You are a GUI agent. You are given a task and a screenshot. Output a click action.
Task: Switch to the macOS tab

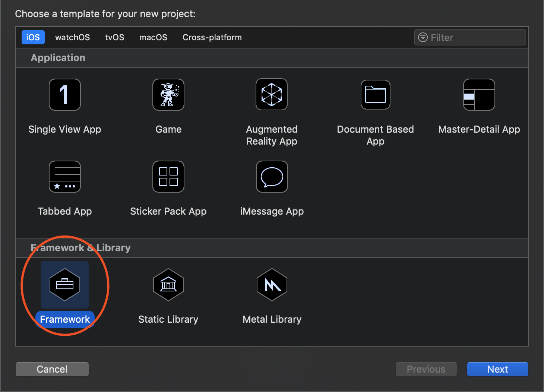click(x=153, y=37)
